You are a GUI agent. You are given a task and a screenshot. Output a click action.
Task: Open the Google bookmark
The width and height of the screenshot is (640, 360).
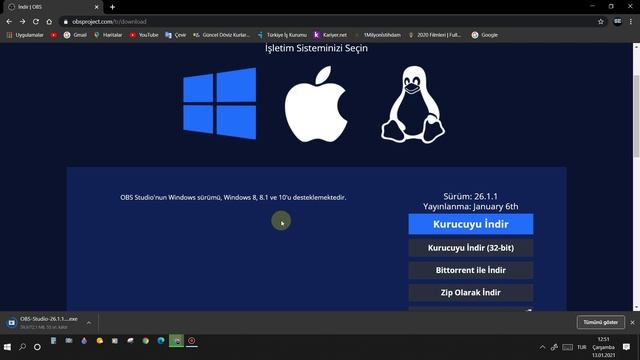point(484,35)
